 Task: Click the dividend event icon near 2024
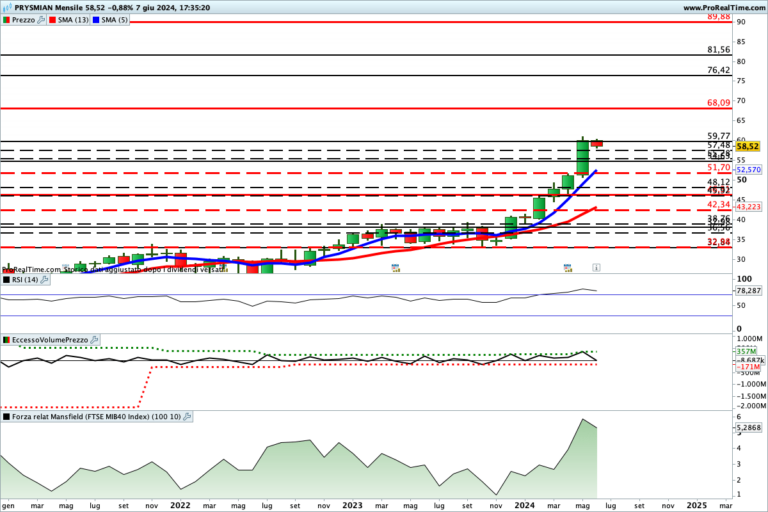coord(567,267)
